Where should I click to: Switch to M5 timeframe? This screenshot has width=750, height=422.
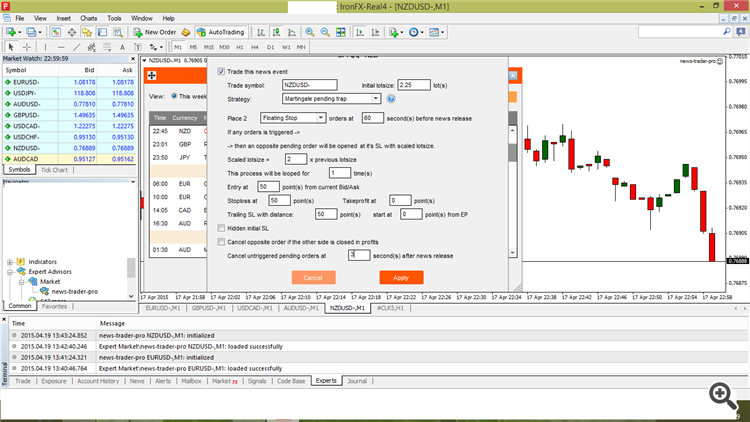pyautogui.click(x=193, y=47)
